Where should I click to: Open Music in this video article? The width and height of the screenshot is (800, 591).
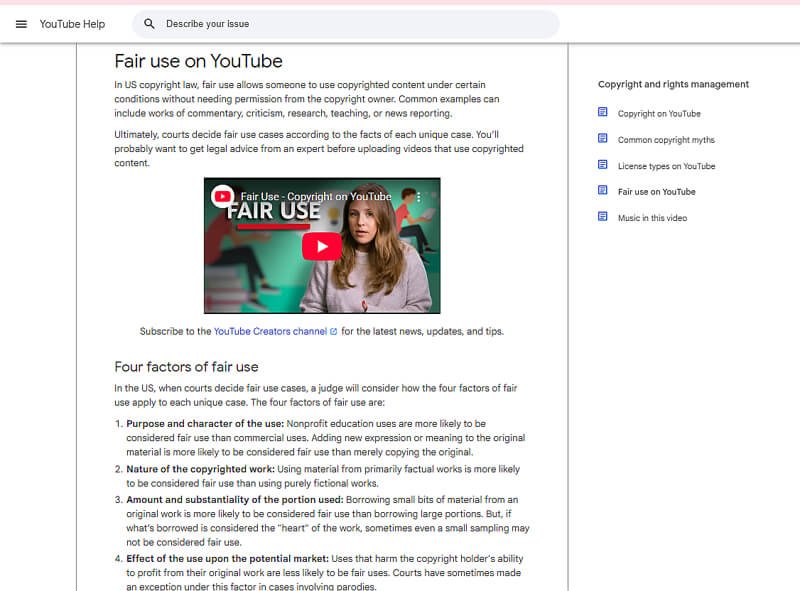[x=653, y=218]
